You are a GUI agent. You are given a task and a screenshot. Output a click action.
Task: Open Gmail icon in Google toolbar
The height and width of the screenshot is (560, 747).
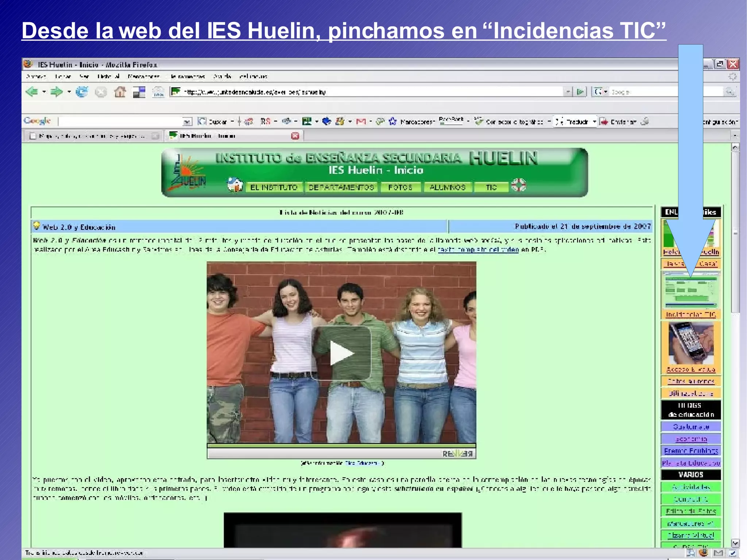point(361,121)
